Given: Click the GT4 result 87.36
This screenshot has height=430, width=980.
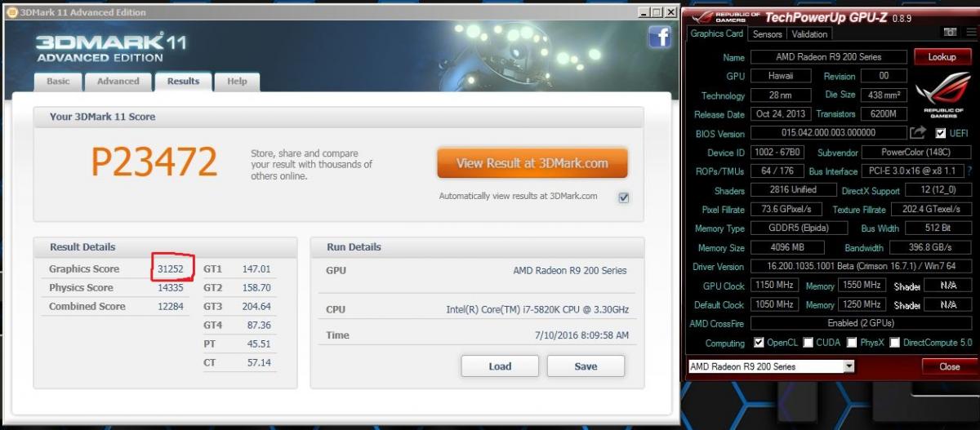Looking at the screenshot, I should coord(260,325).
